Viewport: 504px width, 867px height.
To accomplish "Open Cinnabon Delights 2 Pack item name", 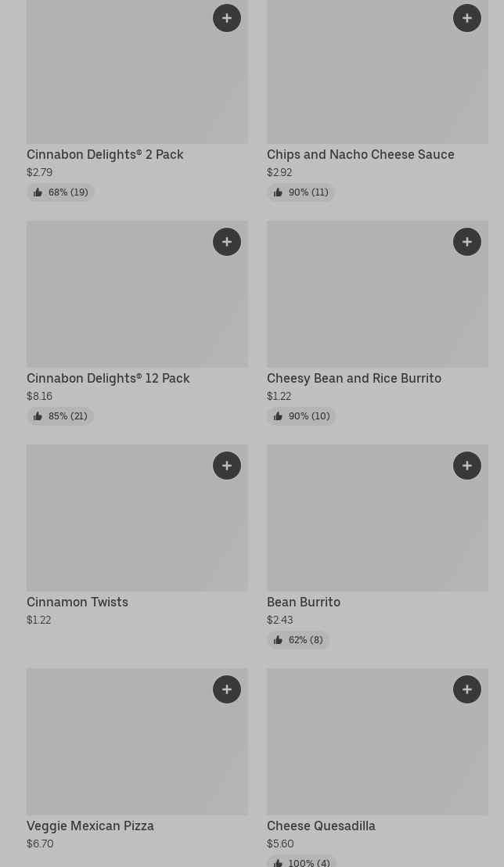I will point(105,154).
